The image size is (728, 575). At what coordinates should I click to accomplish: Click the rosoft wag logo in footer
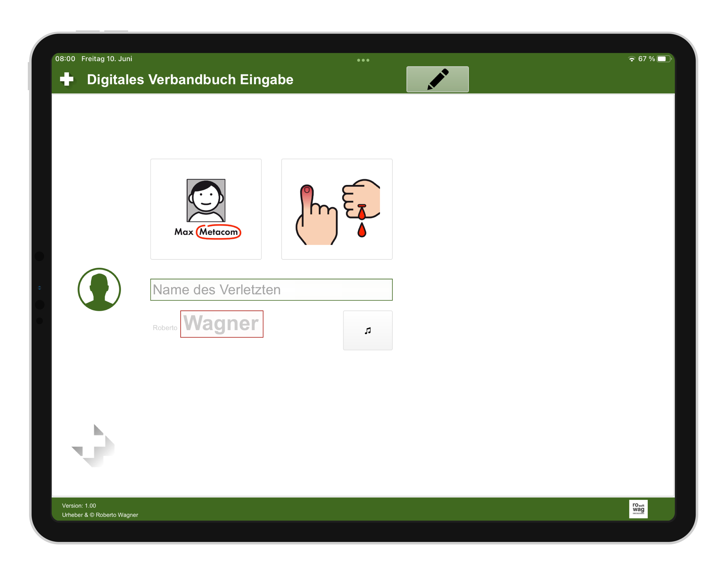click(638, 509)
